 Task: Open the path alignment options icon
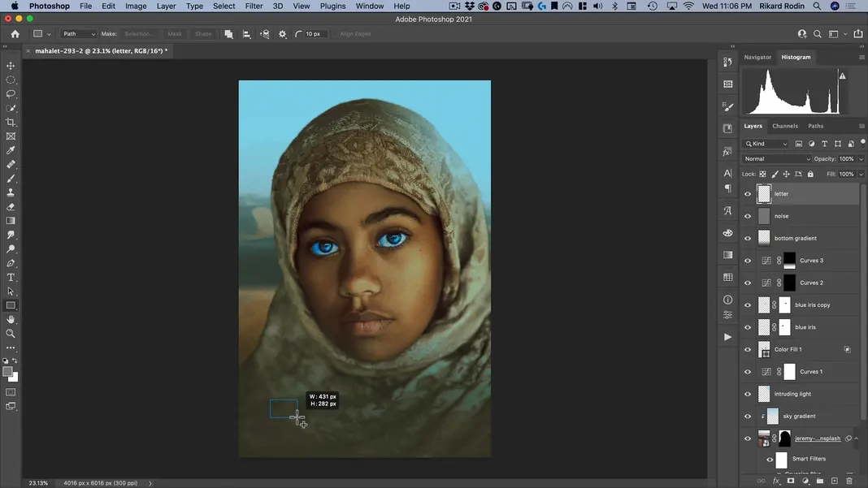click(x=246, y=34)
